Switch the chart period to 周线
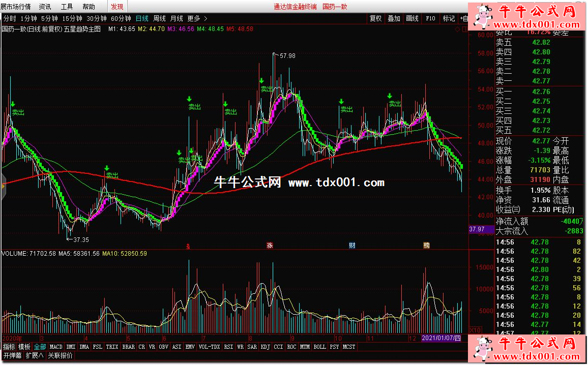 coord(159,18)
